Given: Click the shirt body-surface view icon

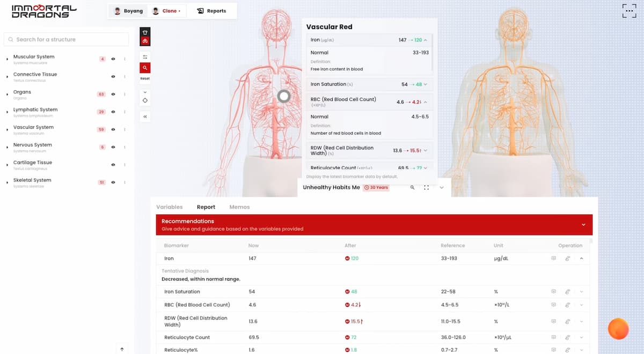Looking at the screenshot, I should [145, 32].
